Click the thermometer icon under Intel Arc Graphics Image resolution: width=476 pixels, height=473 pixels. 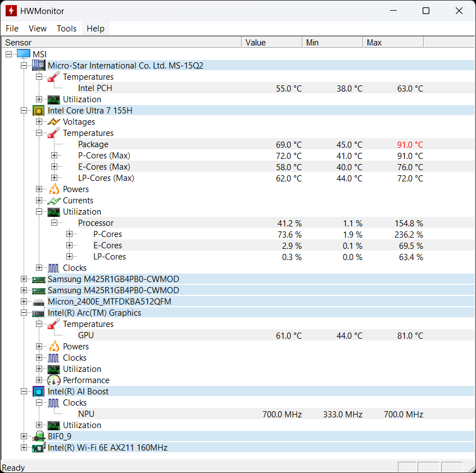[53, 324]
